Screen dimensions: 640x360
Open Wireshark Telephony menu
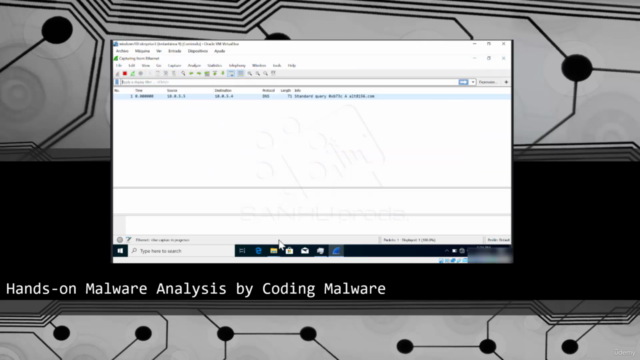[x=237, y=65]
